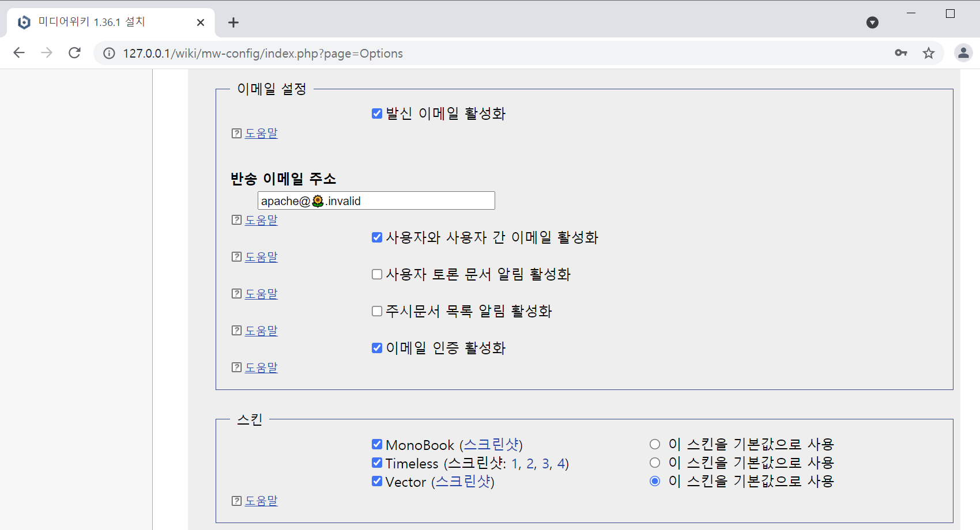Open Timeless screenshot link 4

tap(561, 464)
